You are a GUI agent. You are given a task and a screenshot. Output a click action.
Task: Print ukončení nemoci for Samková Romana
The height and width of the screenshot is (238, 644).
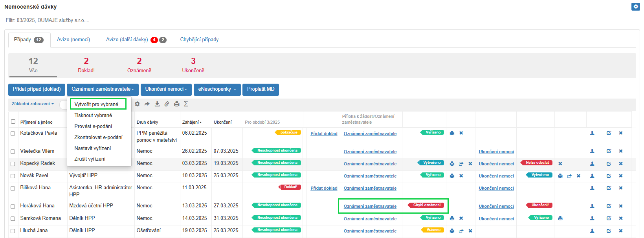click(560, 218)
